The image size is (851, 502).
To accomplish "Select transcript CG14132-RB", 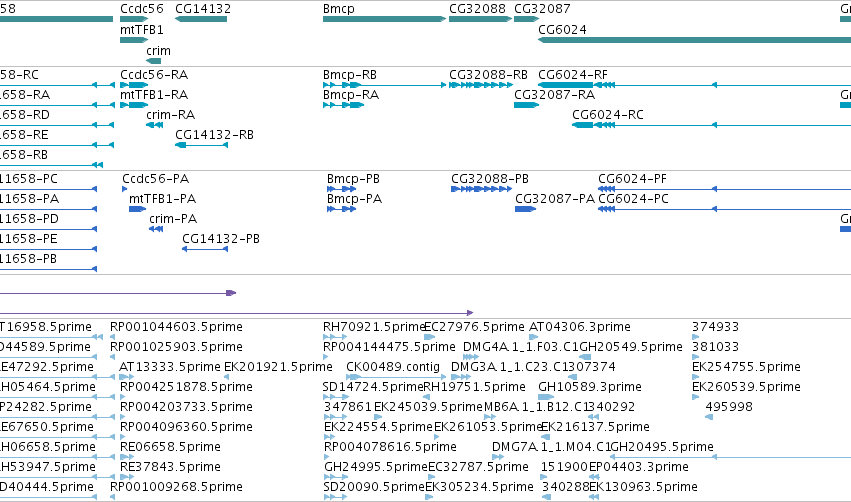I will (x=214, y=135).
